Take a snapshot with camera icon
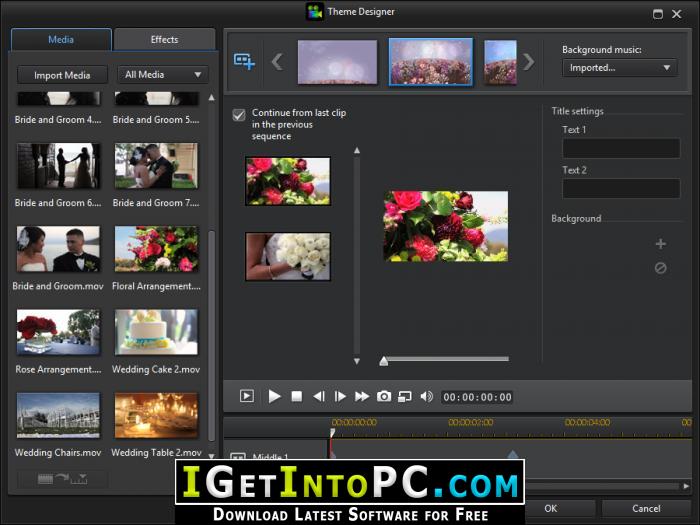The height and width of the screenshot is (525, 700). pyautogui.click(x=384, y=396)
